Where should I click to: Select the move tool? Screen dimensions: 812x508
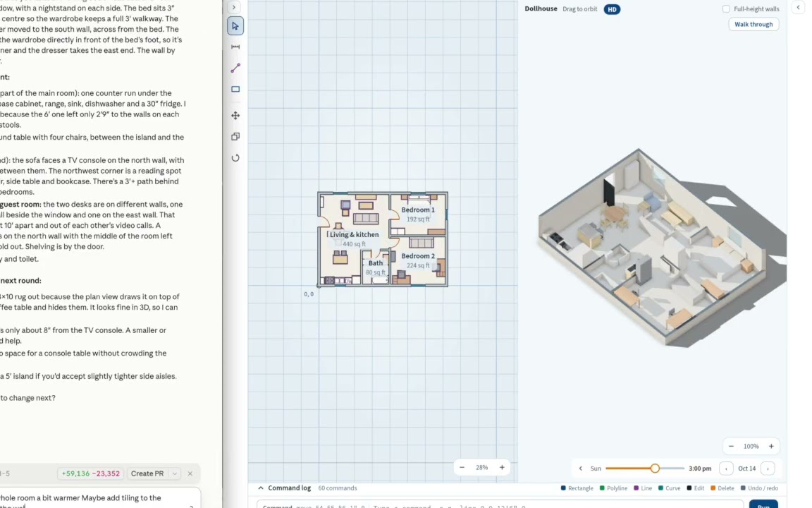click(235, 116)
